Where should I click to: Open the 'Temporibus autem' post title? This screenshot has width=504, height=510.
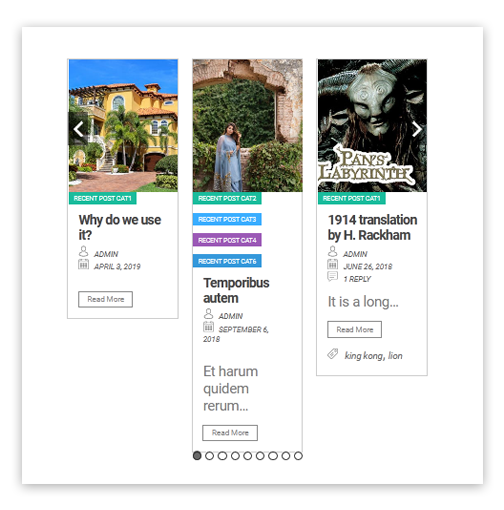[x=236, y=290]
